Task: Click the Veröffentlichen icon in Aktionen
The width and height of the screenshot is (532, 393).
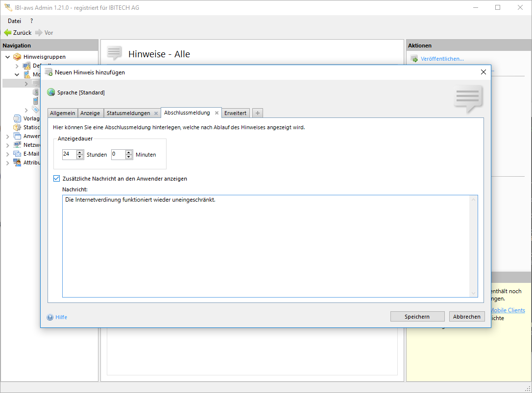Action: coord(414,59)
